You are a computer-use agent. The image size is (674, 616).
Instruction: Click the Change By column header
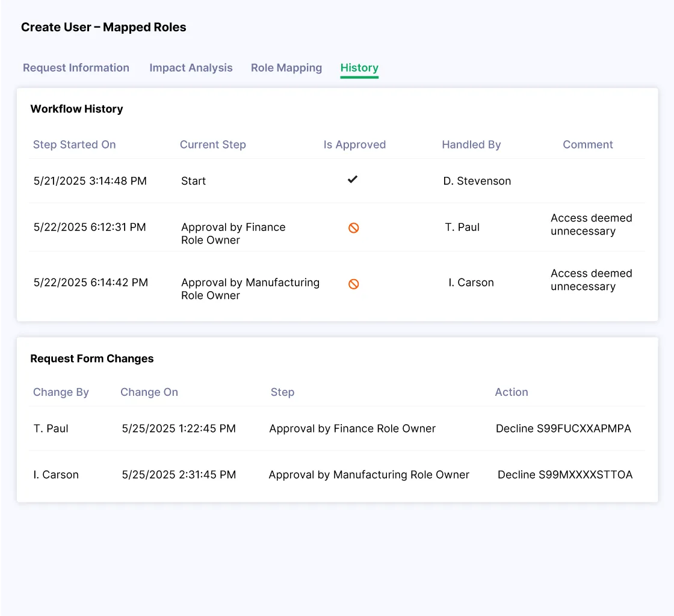coord(61,392)
